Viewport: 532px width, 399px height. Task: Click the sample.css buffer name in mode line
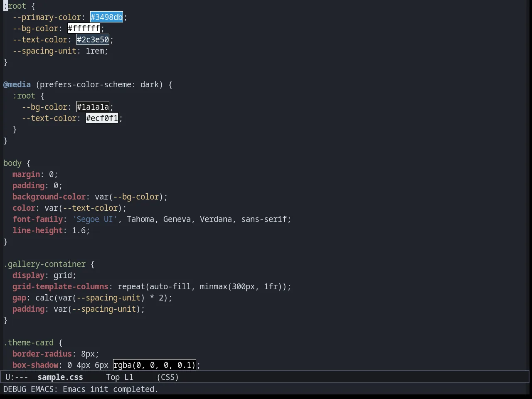[60, 377]
